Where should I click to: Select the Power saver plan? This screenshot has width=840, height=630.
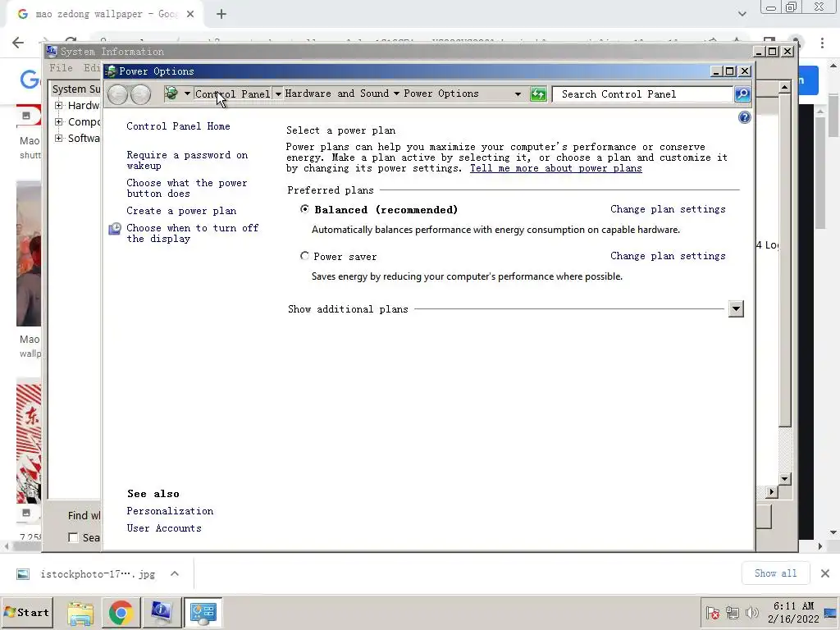[x=304, y=256]
